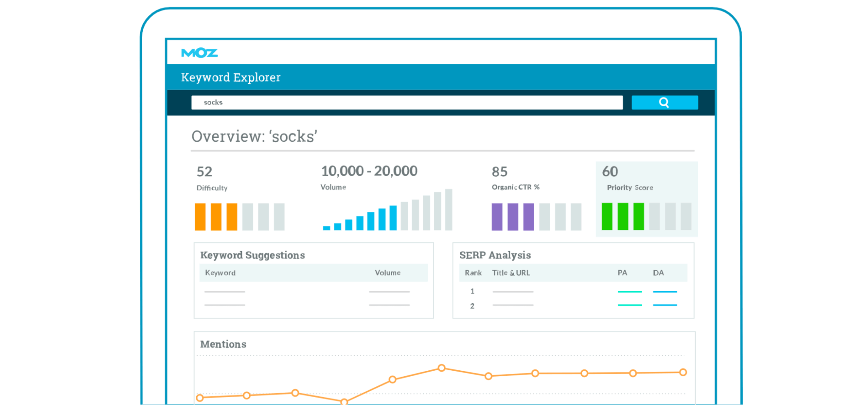Click the Difficulty label
This screenshot has width=868, height=405.
(x=212, y=188)
